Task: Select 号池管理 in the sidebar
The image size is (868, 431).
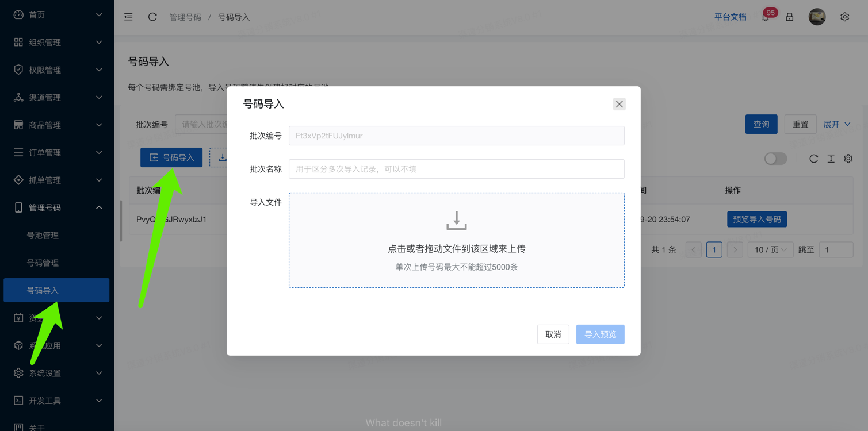Action: pyautogui.click(x=43, y=235)
